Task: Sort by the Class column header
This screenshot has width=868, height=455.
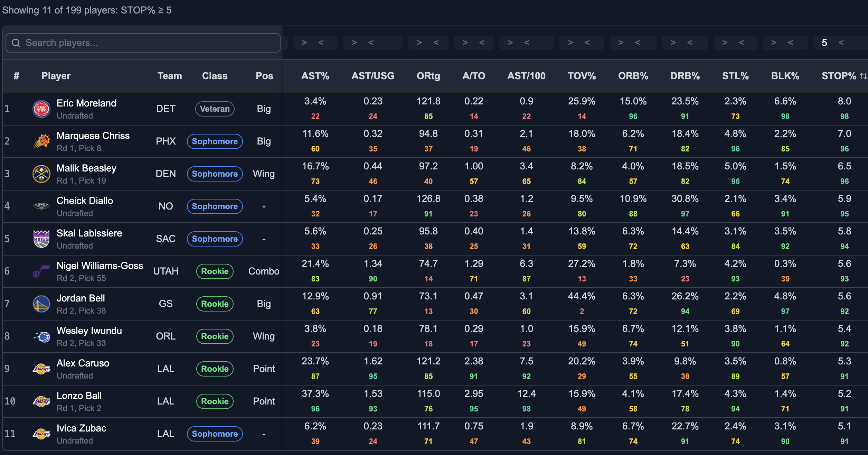Action: point(215,76)
